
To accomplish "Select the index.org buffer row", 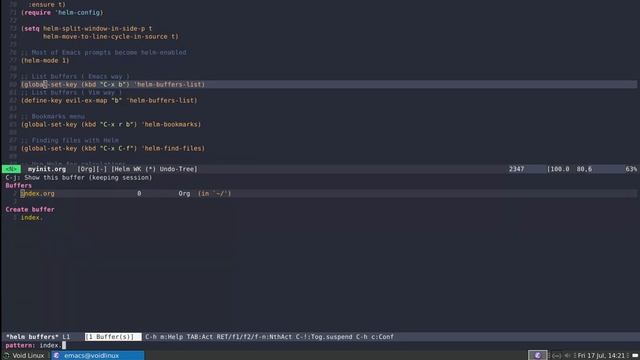I will pyautogui.click(x=320, y=193).
